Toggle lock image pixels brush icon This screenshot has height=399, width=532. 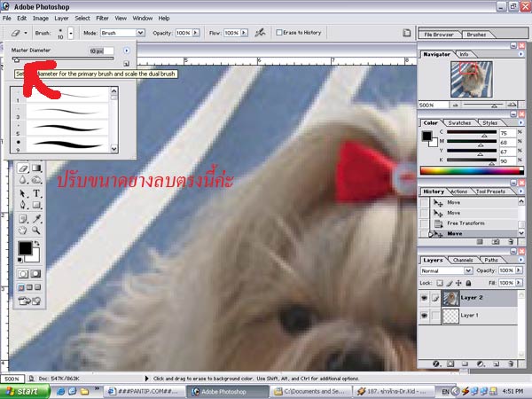[x=450, y=283]
